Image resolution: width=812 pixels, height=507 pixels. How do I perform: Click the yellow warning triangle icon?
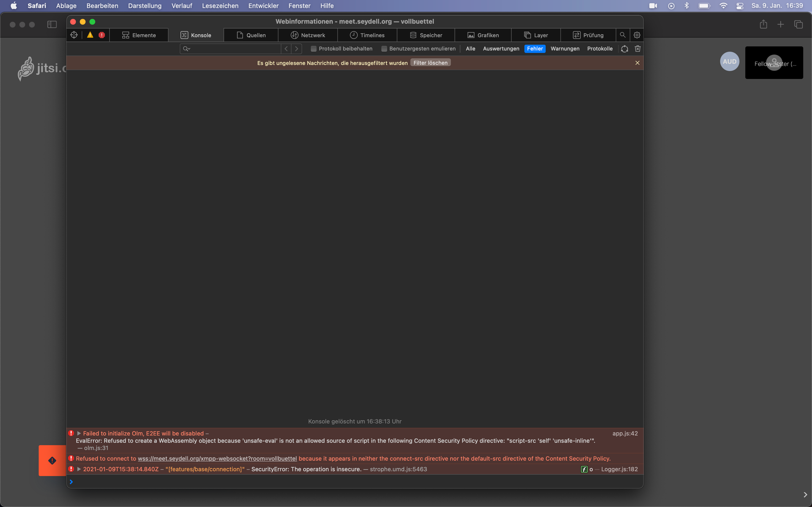90,35
